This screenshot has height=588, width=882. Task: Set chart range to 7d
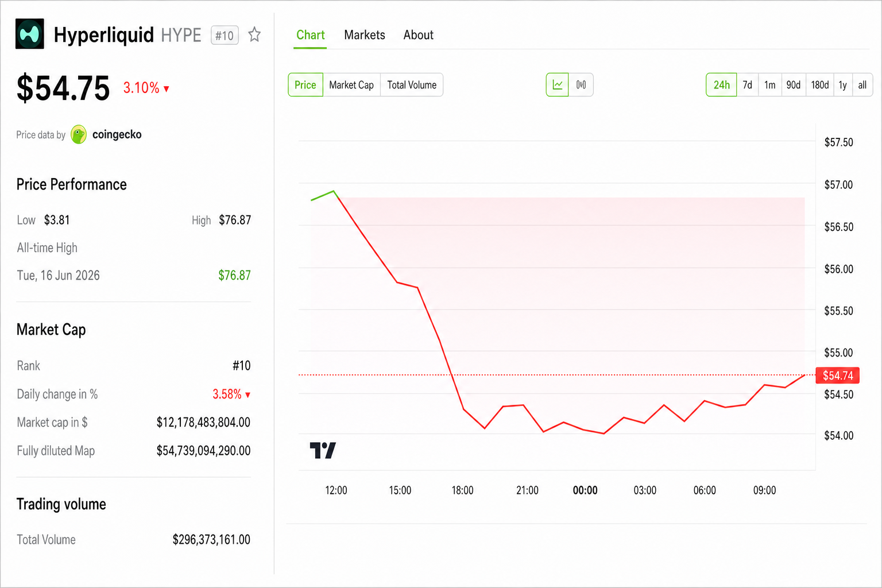[x=747, y=85]
